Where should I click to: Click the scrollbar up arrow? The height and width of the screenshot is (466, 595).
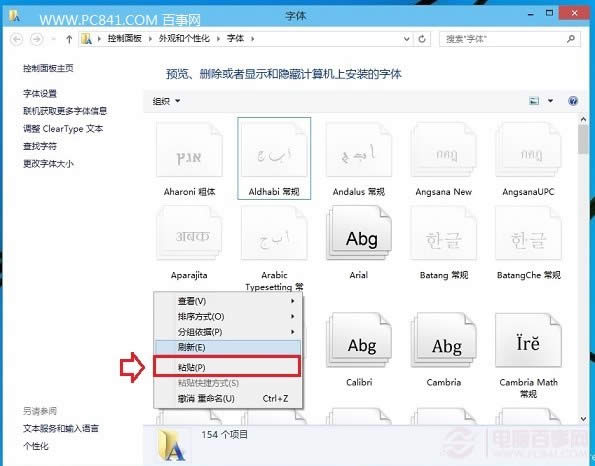583,120
